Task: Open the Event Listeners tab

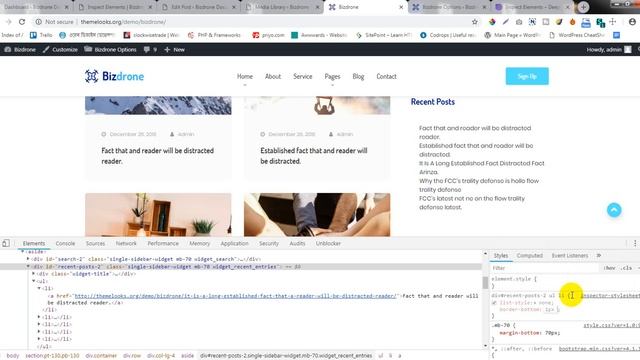Action: [570, 256]
